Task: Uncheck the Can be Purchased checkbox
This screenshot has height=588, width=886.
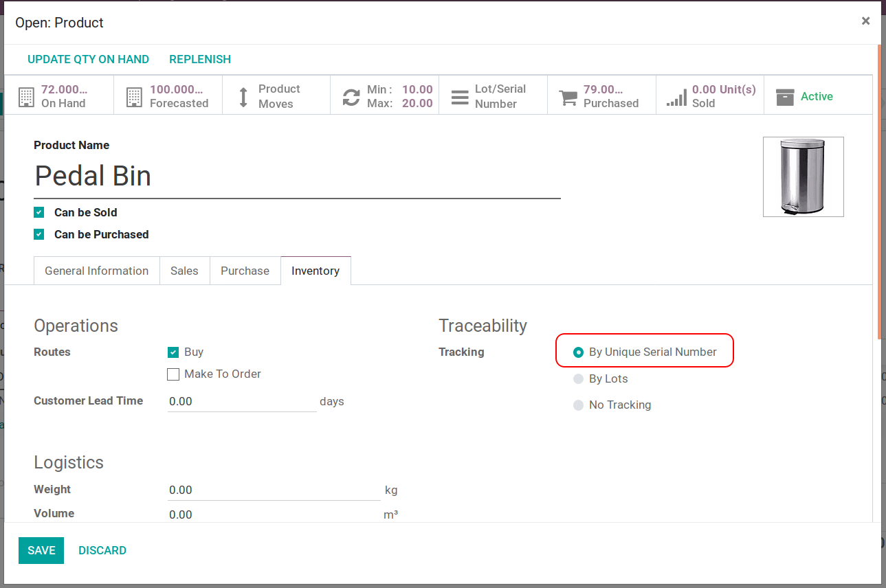Action: [39, 234]
